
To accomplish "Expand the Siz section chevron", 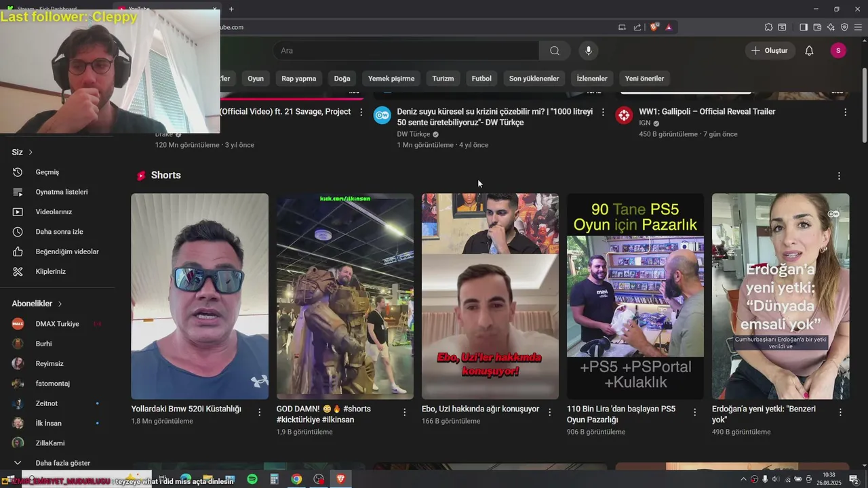I will pos(31,152).
